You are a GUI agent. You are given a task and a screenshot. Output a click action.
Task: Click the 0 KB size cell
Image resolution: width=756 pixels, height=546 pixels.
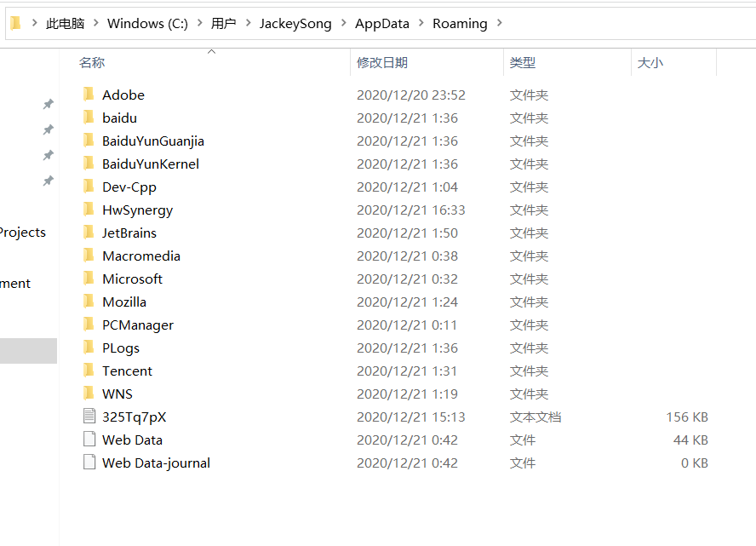(695, 463)
